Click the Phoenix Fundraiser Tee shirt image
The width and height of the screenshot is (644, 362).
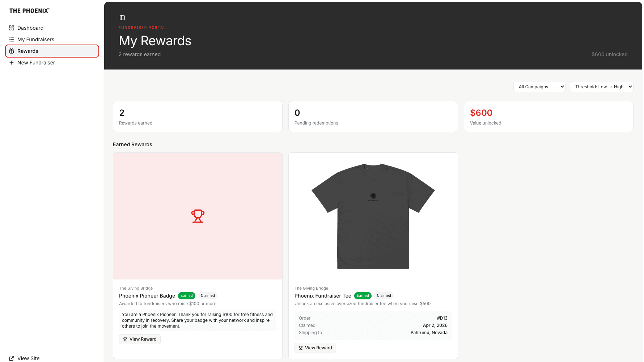click(373, 216)
